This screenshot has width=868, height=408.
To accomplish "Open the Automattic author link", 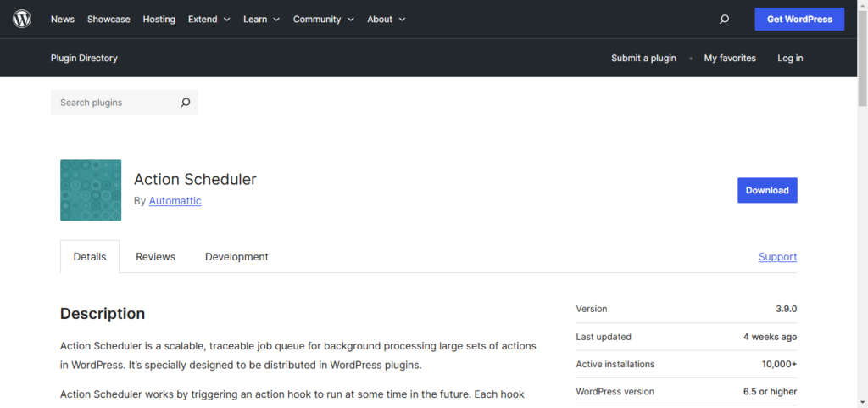I will click(175, 201).
